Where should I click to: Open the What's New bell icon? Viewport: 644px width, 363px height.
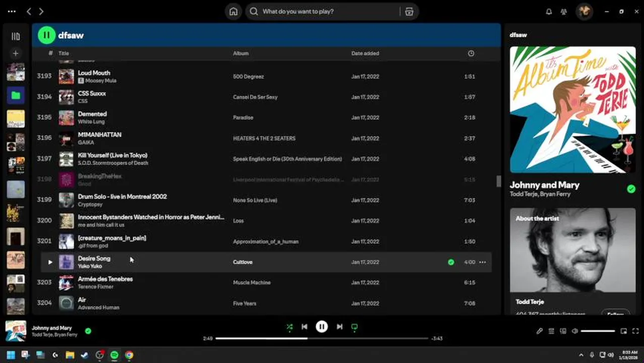[549, 12]
